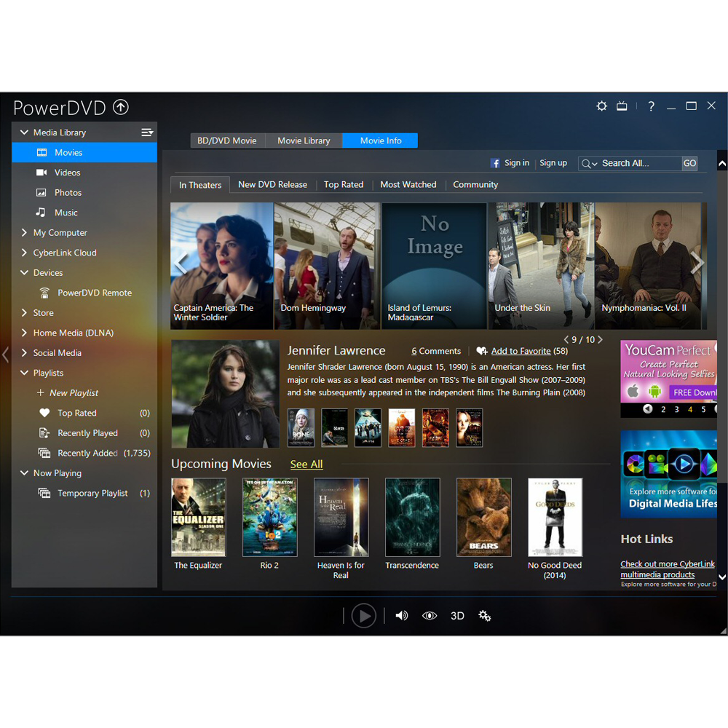Viewport: 728px width, 728px height.
Task: Select Movies in the media library
Action: (x=84, y=152)
